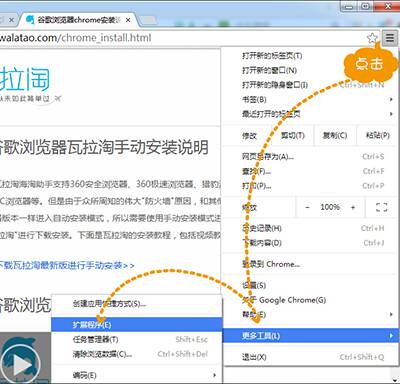Expand the 更多工具(L) submenu
The width and height of the screenshot is (400, 384).
310,335
